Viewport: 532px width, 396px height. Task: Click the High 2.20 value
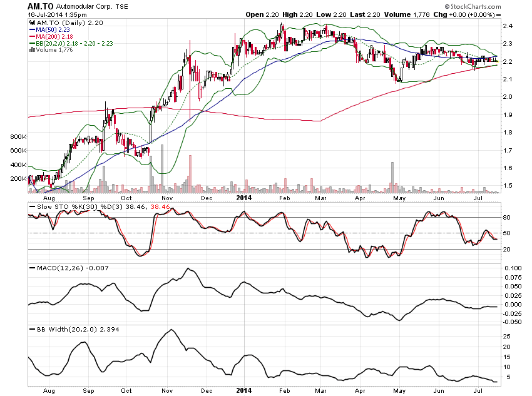tap(297, 14)
